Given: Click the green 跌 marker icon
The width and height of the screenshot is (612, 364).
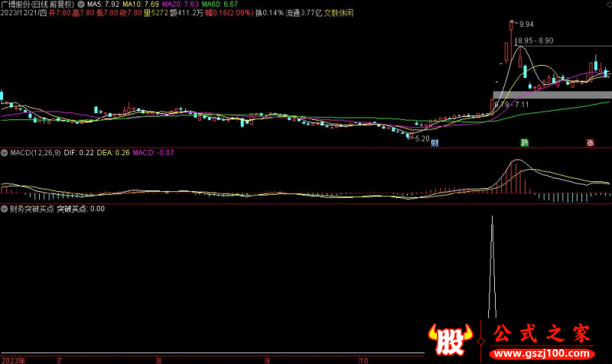Looking at the screenshot, I should 525,143.
